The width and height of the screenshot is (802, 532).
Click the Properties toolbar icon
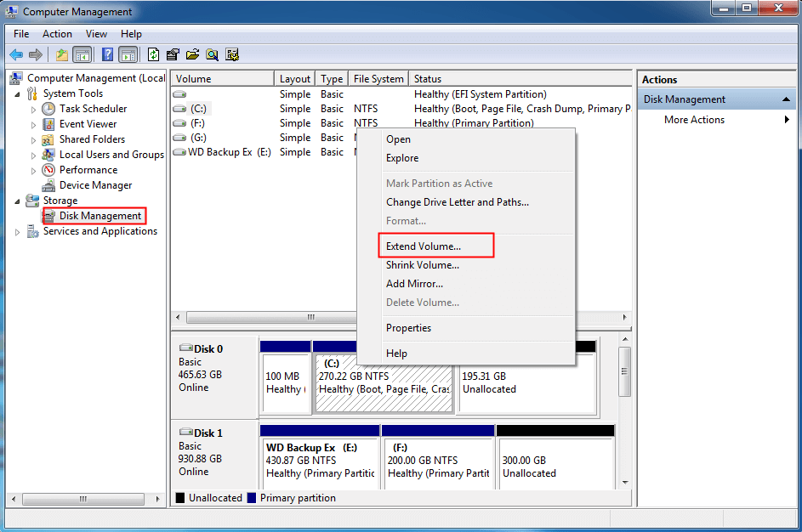click(173, 54)
